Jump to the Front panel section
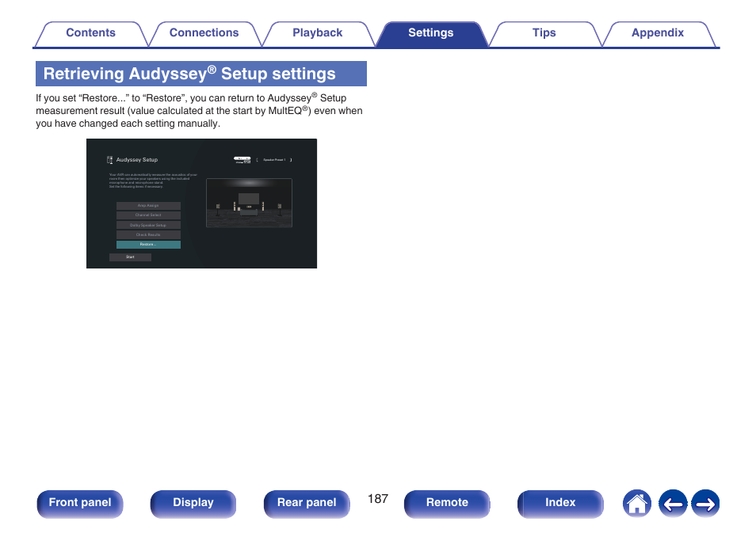Screen dimensions: 756x533 (80, 504)
